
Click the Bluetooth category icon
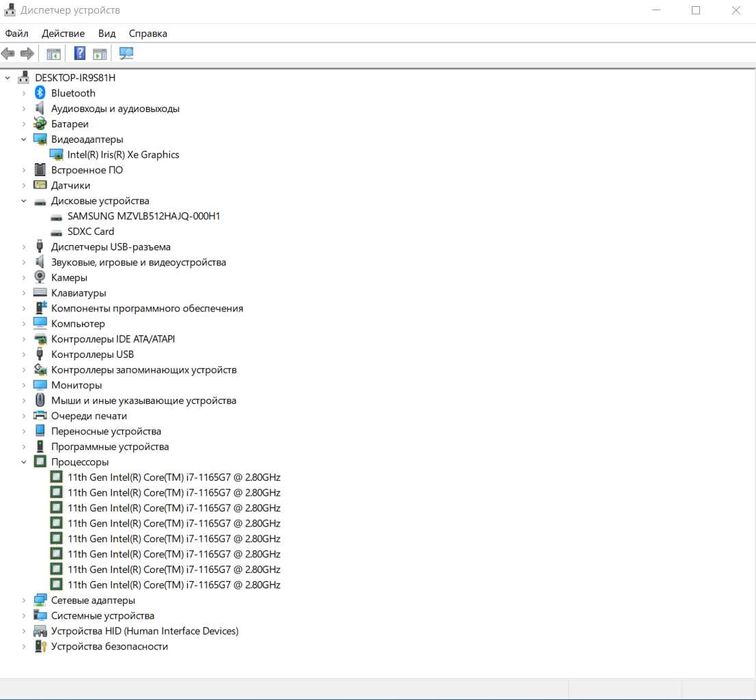pos(40,93)
